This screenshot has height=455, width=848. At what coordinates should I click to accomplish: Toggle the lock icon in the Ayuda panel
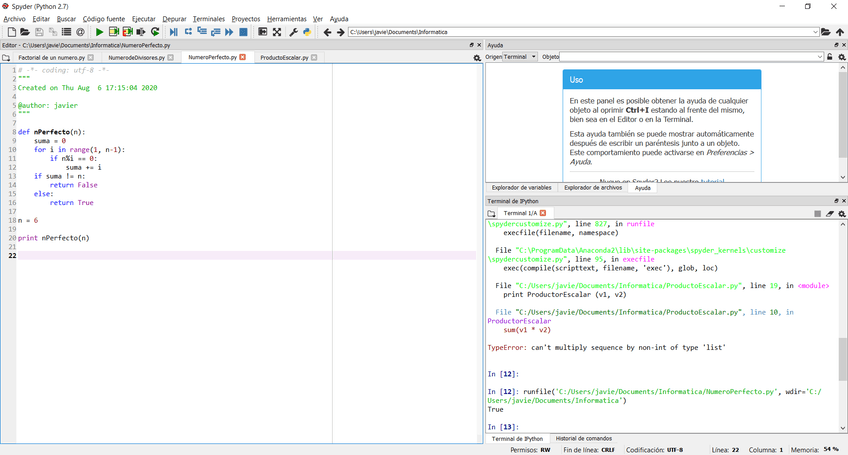(831, 57)
